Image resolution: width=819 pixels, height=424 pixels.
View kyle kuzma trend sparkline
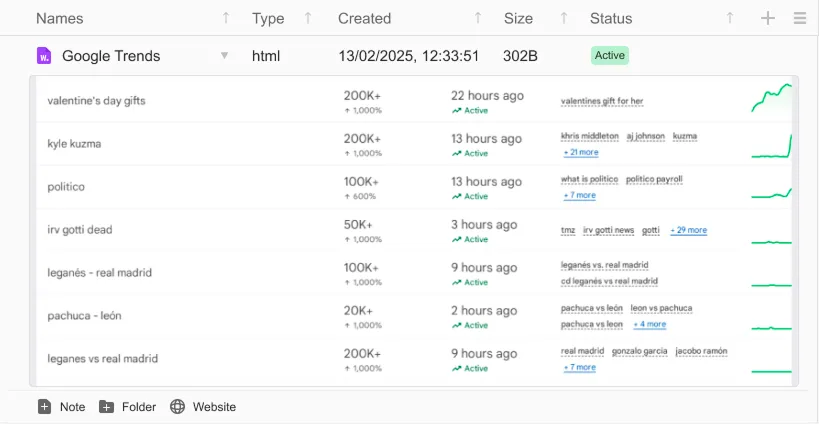click(771, 146)
